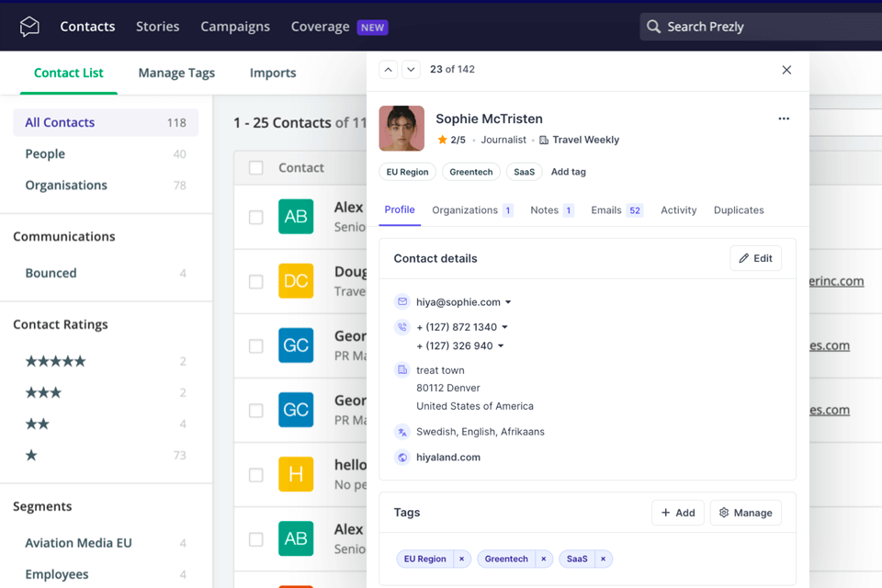Viewport: 882px width, 588px height.
Task: Click the phone icon in contact details
Action: tap(402, 327)
